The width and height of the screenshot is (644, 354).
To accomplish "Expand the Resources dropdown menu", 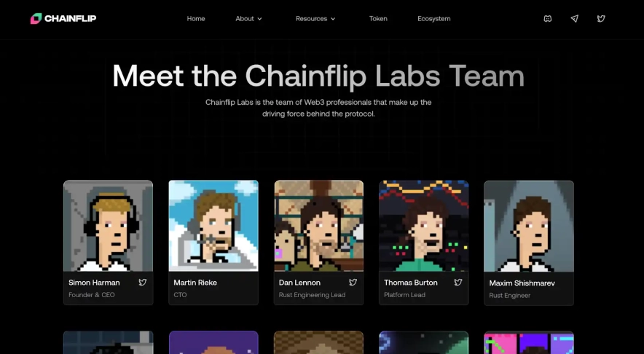I will click(x=315, y=18).
